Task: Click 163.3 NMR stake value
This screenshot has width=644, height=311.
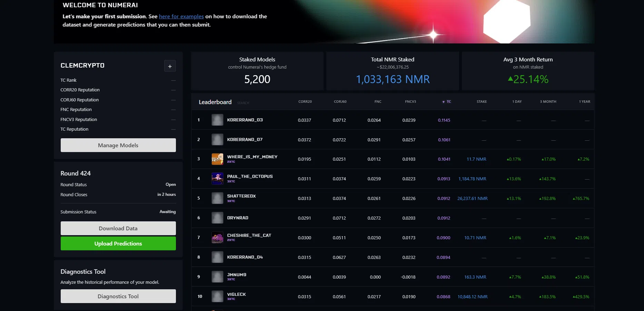Action: pos(475,277)
